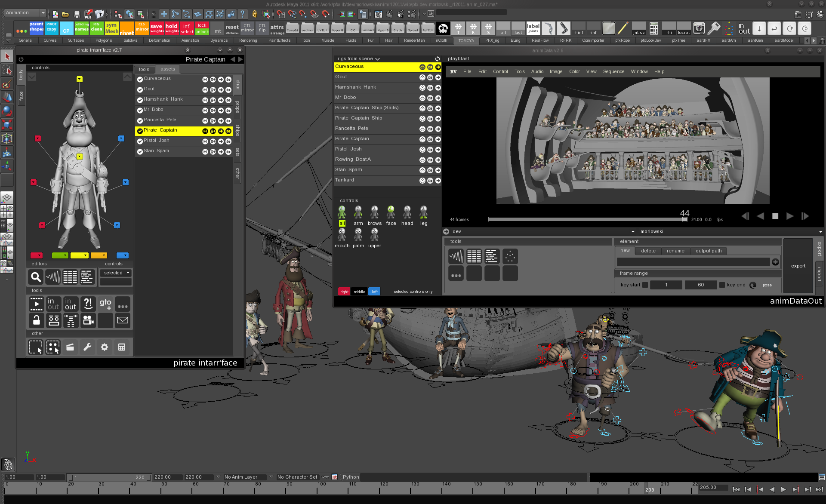The height and width of the screenshot is (504, 826).
Task: Click the 'sym Mesh' shelf icon
Action: 111,28
